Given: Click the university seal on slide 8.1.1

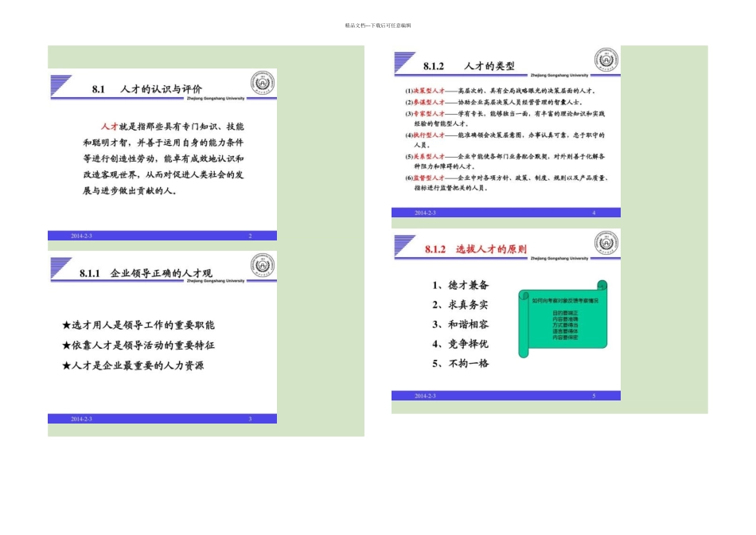Looking at the screenshot, I should click(x=263, y=265).
